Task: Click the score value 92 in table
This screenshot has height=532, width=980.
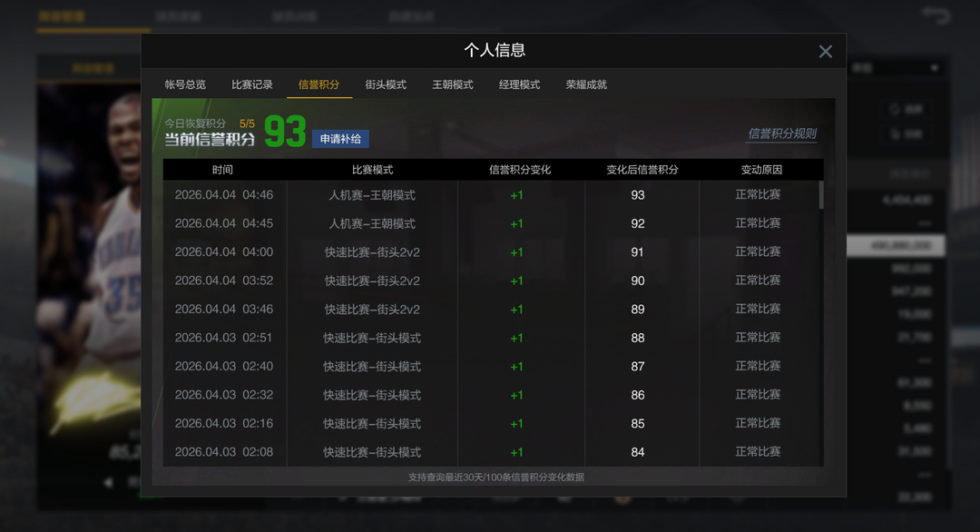Action: 638,224
